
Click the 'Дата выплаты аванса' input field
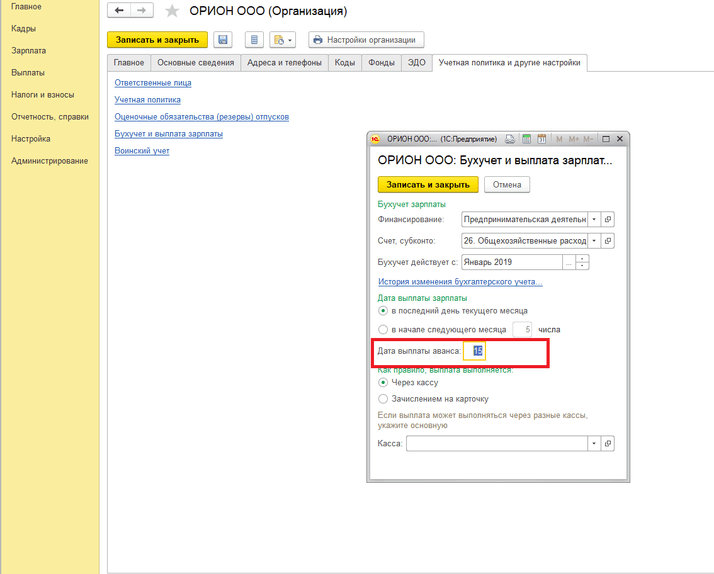pos(476,351)
